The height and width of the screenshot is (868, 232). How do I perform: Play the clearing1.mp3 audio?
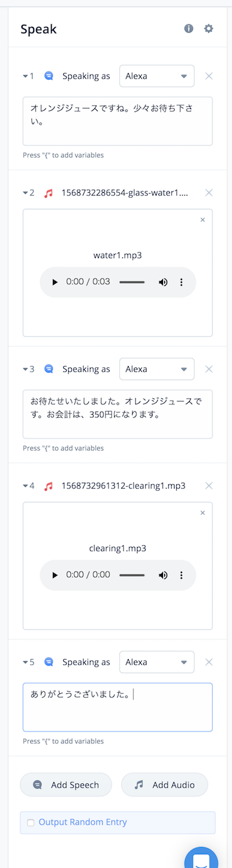point(55,575)
